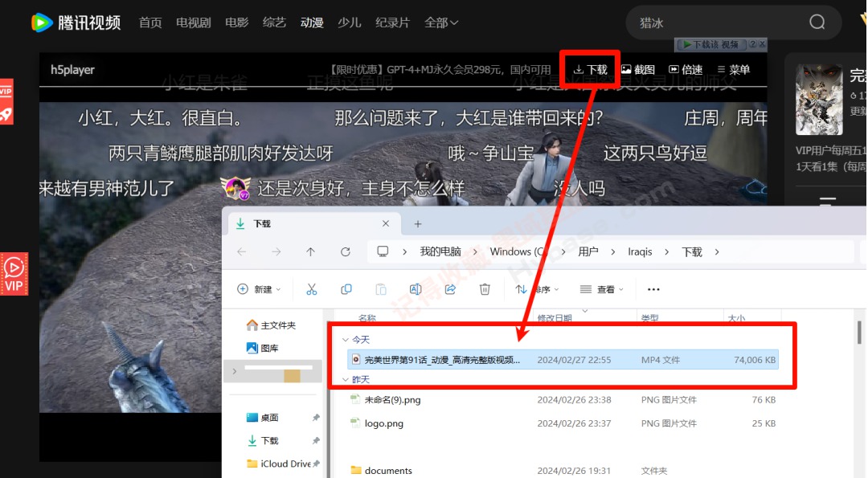Open the 纪录片 documentary tab
This screenshot has width=868, height=478.
[392, 22]
